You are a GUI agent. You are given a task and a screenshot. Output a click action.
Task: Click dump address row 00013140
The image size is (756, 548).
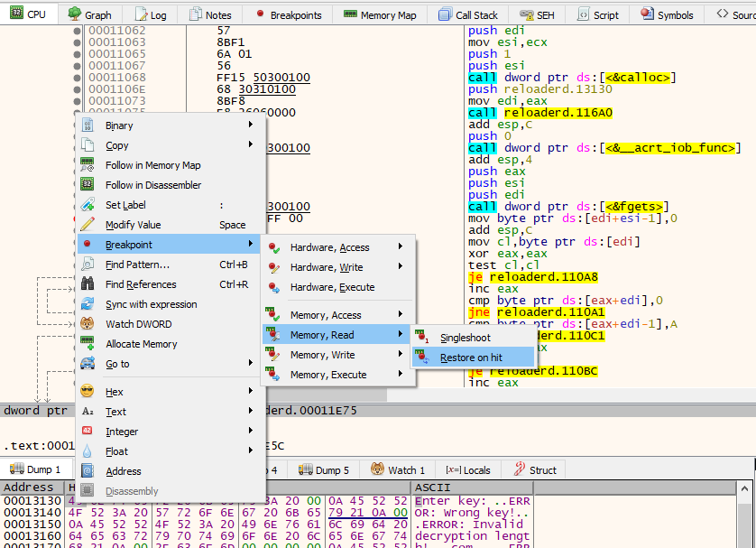point(32,513)
